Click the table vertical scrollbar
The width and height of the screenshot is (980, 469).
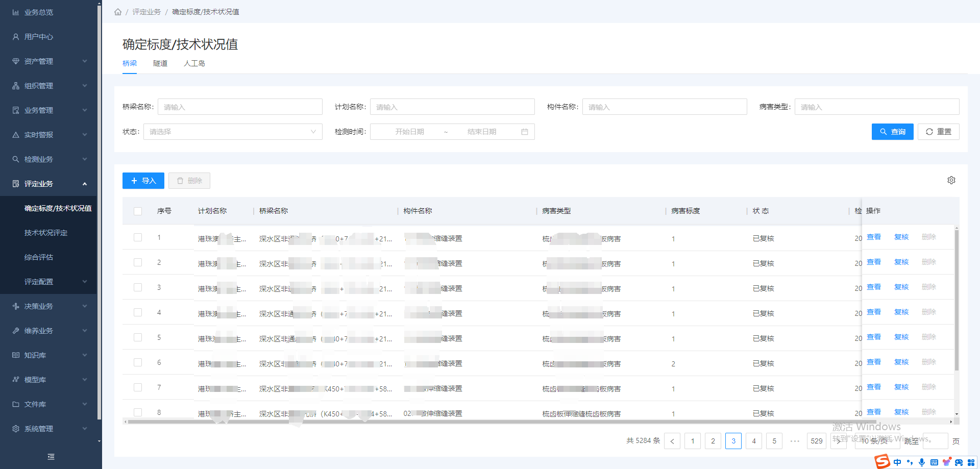coord(957,300)
